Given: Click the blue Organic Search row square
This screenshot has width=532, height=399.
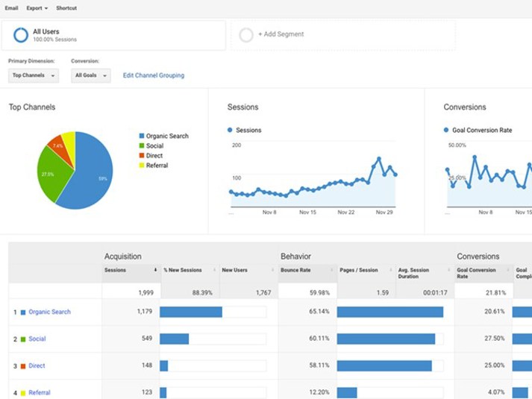Looking at the screenshot, I should 23,312.
